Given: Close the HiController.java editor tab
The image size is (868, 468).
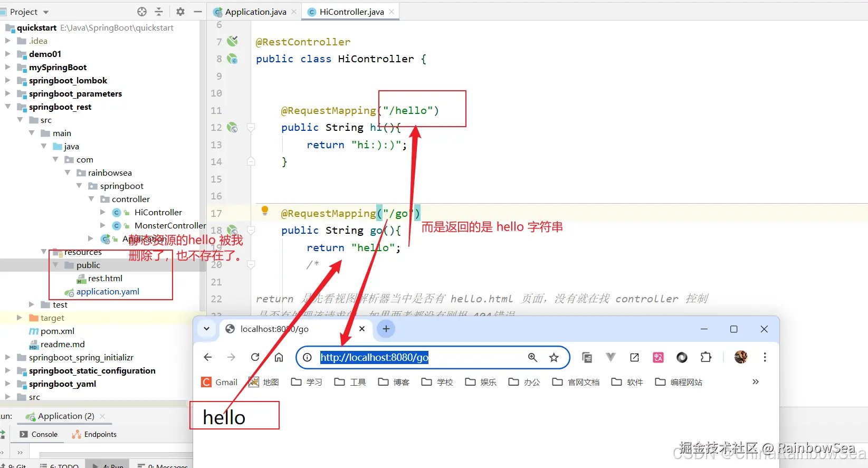Looking at the screenshot, I should (391, 12).
